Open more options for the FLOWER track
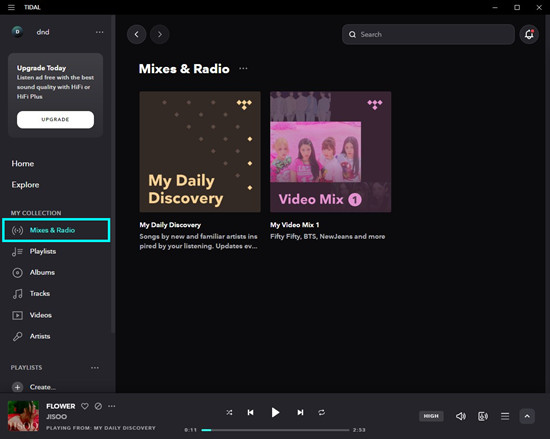This screenshot has width=550, height=439. tap(112, 406)
